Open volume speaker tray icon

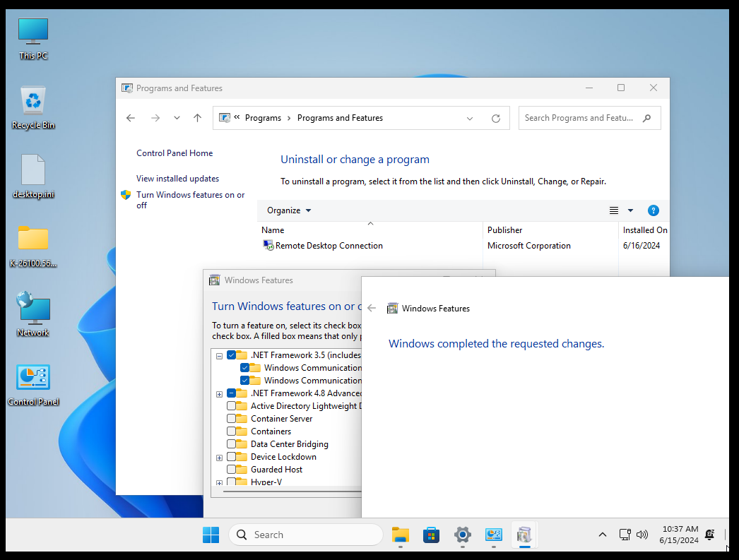pyautogui.click(x=642, y=535)
